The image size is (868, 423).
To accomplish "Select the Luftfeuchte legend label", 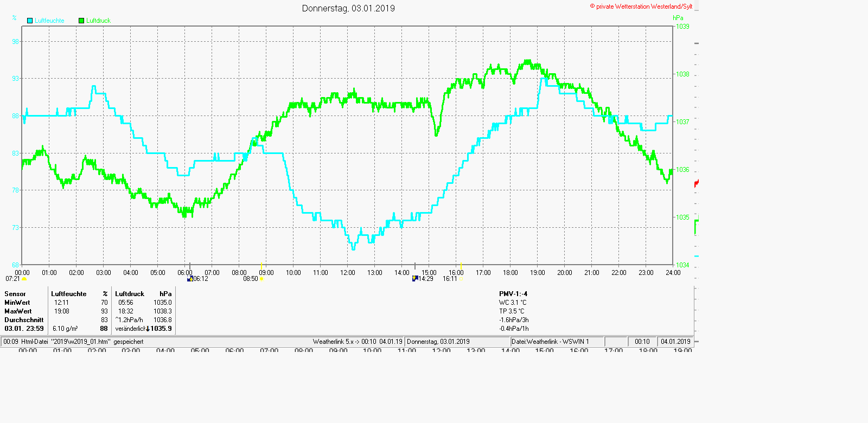I will click(x=49, y=21).
